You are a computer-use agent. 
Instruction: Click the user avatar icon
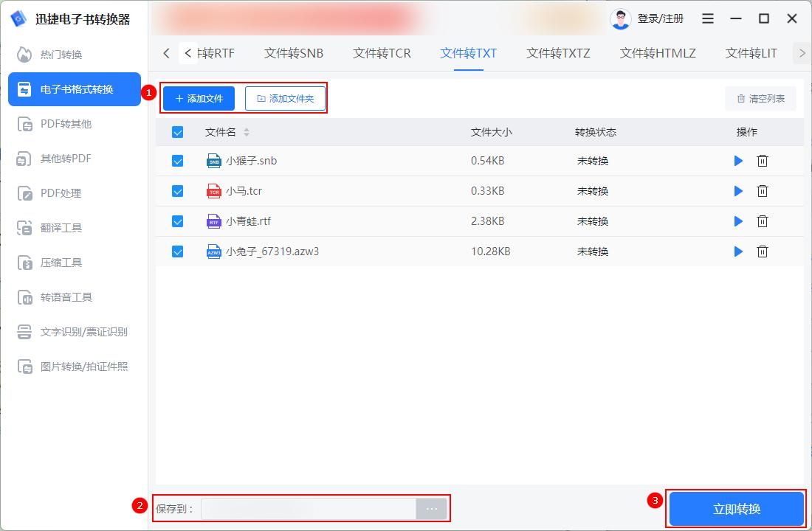point(620,19)
